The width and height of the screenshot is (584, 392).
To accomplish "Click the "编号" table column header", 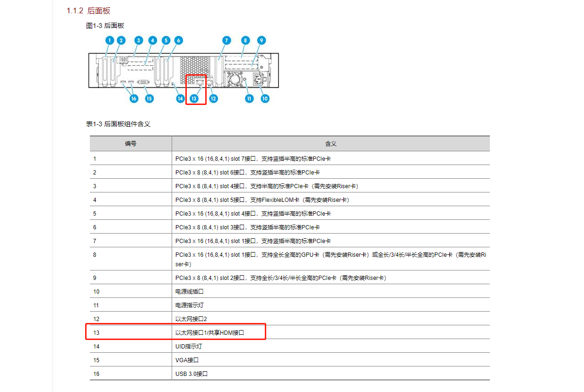I will pyautogui.click(x=131, y=144).
